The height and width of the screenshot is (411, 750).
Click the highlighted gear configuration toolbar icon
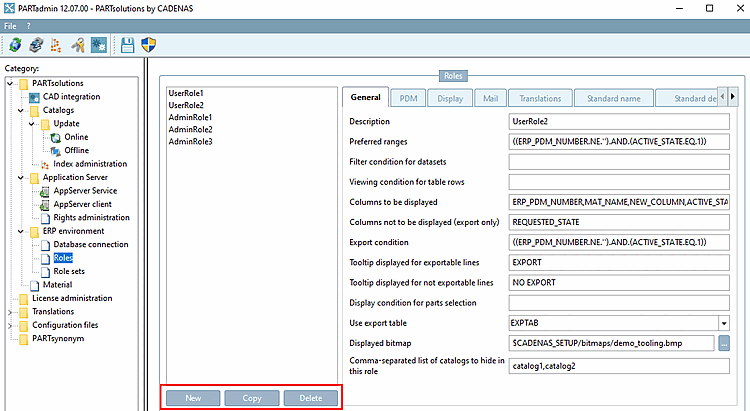(x=99, y=45)
